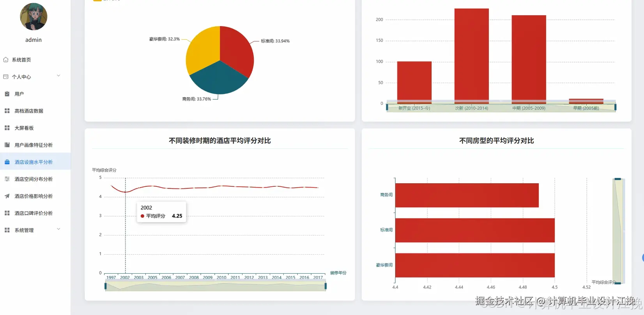Click the 次新 (2010-2014) bar
The width and height of the screenshot is (644, 315).
pos(472,56)
